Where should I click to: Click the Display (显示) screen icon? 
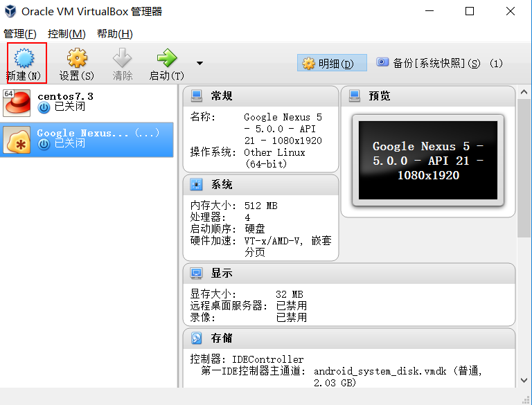[x=196, y=273]
